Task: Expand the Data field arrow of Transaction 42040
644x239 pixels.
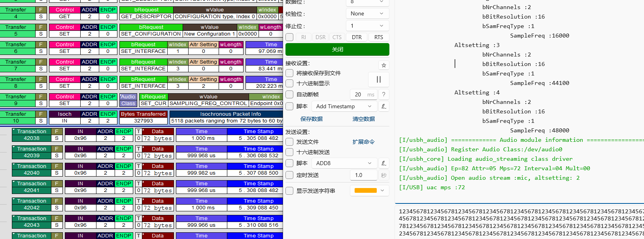Action: tap(144, 164)
